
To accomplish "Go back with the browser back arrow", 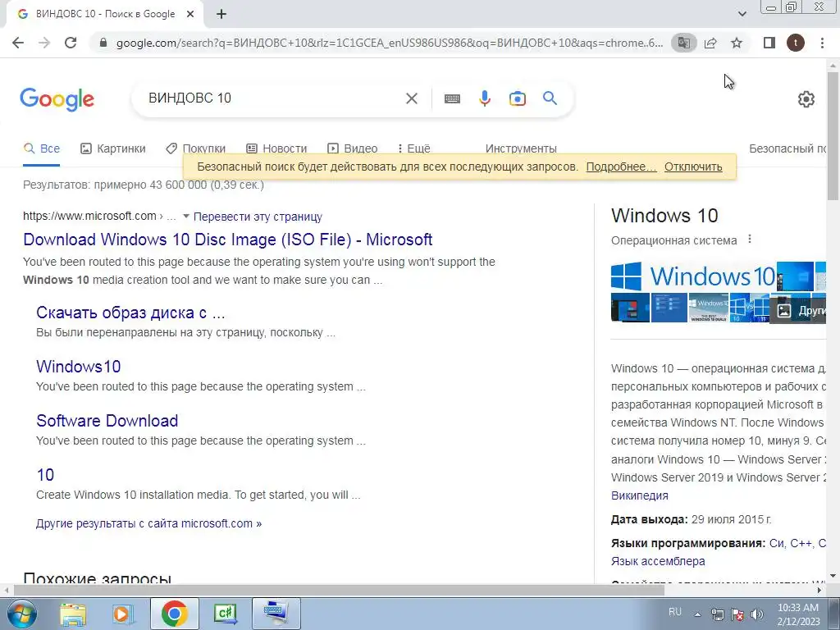I will tap(18, 43).
